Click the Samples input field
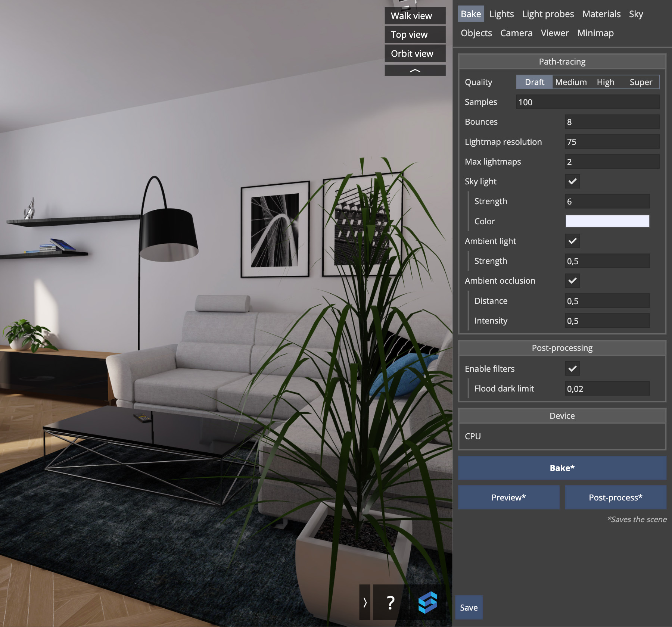Viewport: 672px width, 627px height. (x=587, y=102)
